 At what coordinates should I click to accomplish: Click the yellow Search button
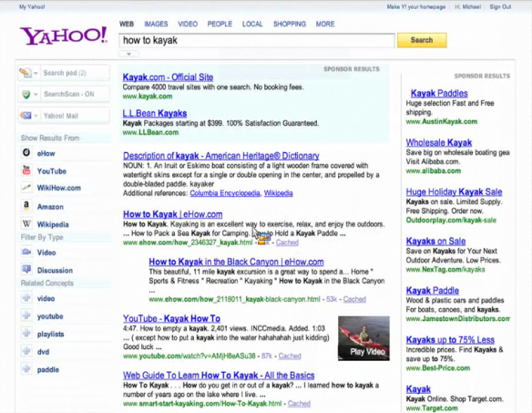click(x=422, y=40)
